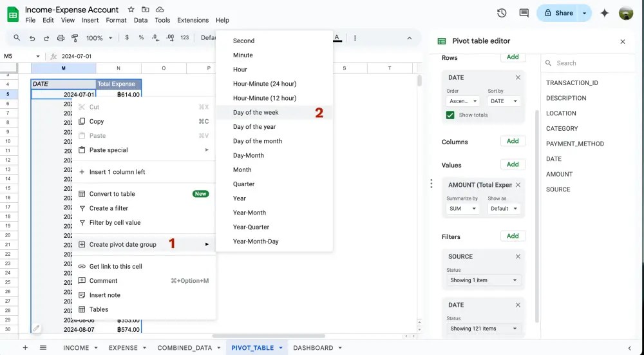Open the zoom 100% dropdown
The image size is (644, 355).
click(x=98, y=38)
